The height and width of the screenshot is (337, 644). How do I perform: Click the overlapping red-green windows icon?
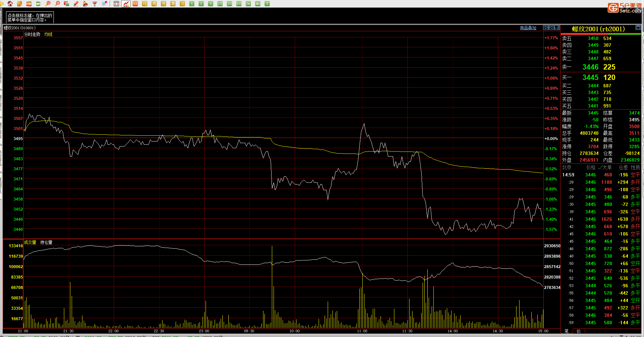[x=67, y=4]
